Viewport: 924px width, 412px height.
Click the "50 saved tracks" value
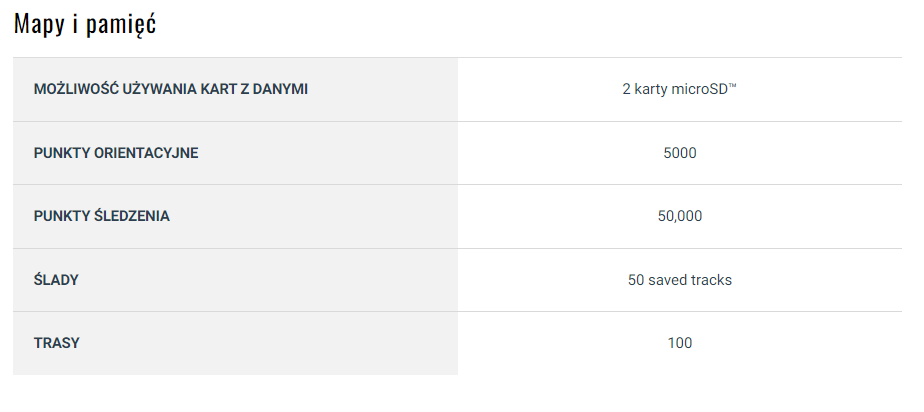coord(679,280)
